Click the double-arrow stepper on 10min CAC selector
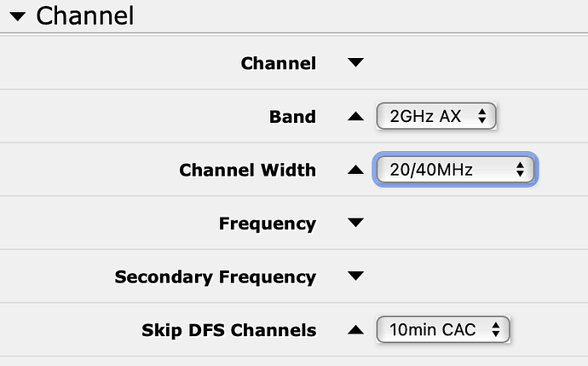The height and width of the screenshot is (366, 588). point(496,329)
